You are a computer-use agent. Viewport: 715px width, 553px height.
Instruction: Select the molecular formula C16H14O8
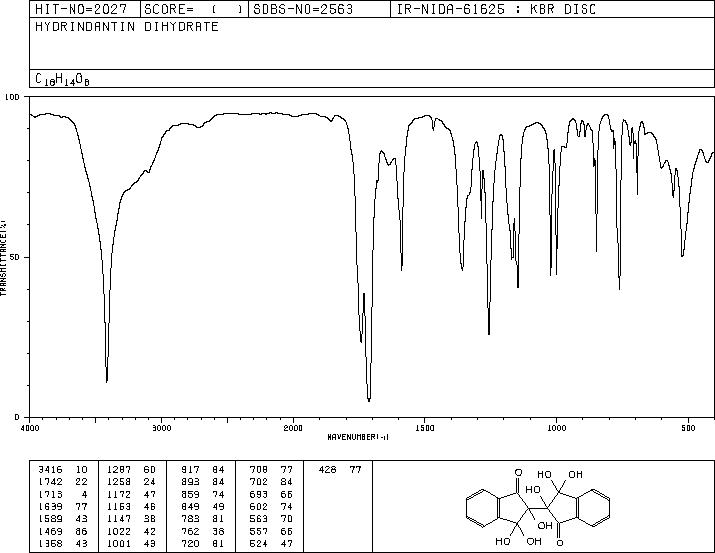[x=62, y=79]
